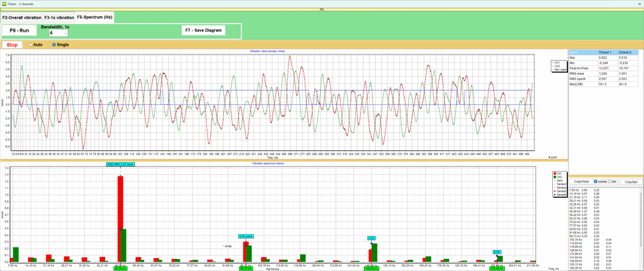
Task: Copy spectrum data with CopySpk button
Action: pyautogui.click(x=631, y=182)
